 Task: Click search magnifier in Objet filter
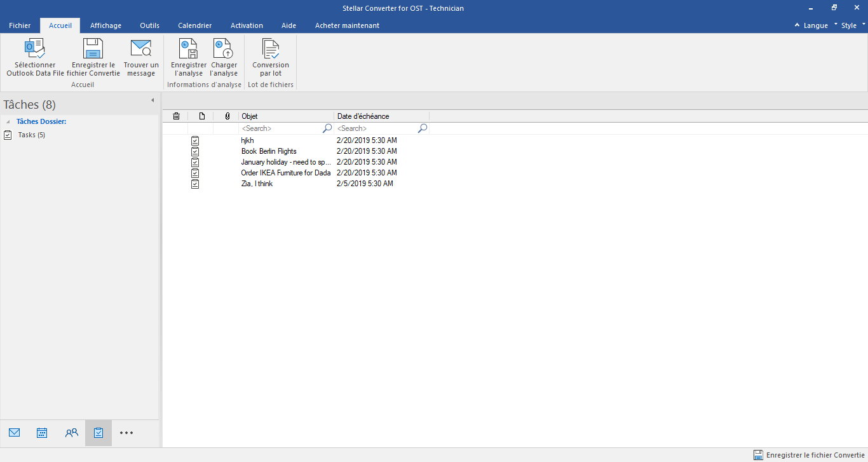327,128
